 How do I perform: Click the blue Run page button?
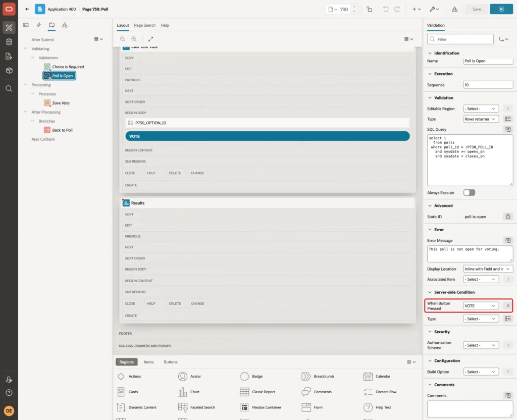501,9
